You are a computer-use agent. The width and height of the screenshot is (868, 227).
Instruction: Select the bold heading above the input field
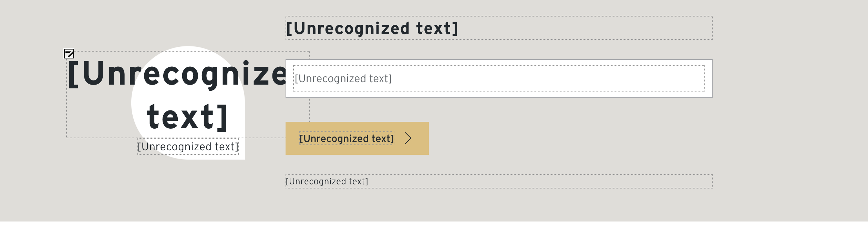[372, 29]
